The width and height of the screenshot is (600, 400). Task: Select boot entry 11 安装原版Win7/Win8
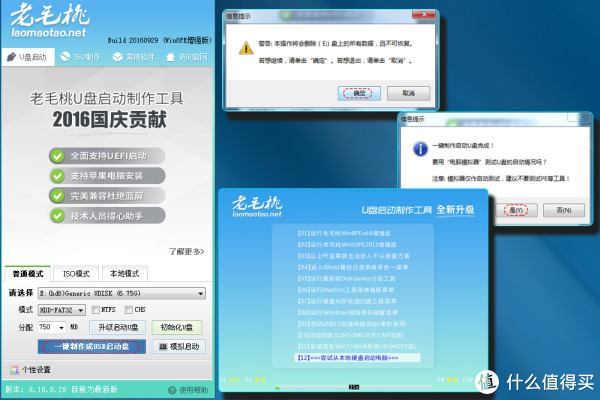[x=357, y=346]
